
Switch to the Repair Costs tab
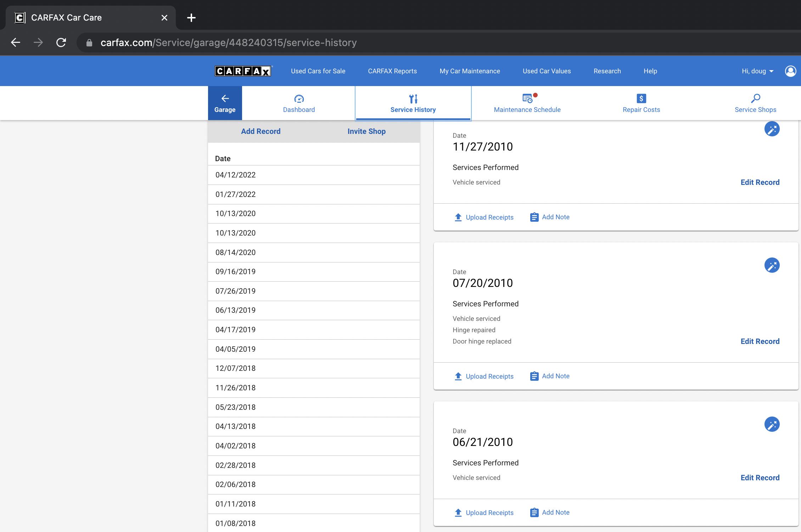click(642, 103)
